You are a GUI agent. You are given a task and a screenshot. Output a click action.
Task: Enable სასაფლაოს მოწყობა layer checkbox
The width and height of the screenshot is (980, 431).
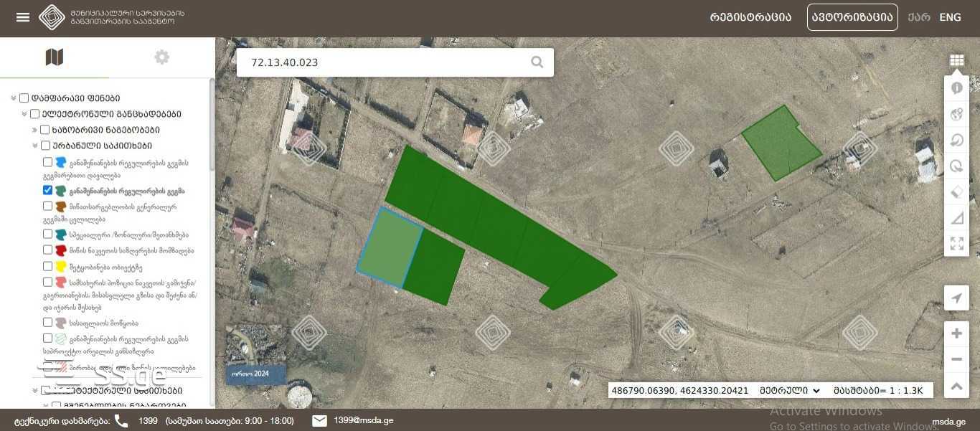(x=48, y=323)
